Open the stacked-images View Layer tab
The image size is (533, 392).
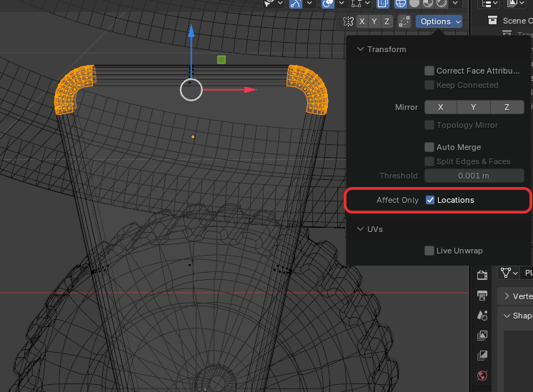(x=482, y=336)
